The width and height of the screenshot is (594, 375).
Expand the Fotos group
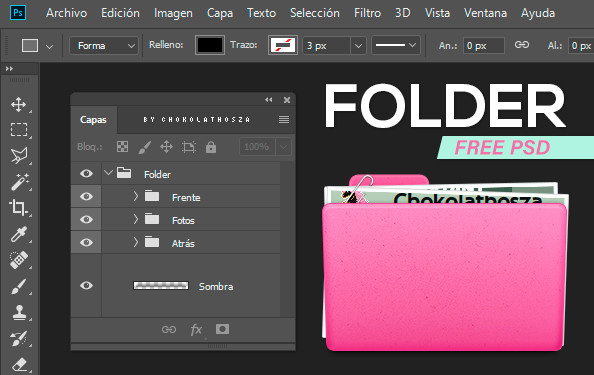136,219
